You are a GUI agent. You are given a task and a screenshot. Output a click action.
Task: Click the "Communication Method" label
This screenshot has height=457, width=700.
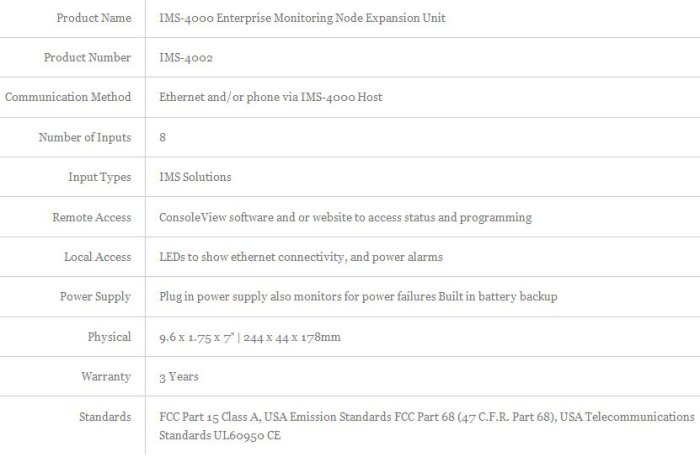68,97
